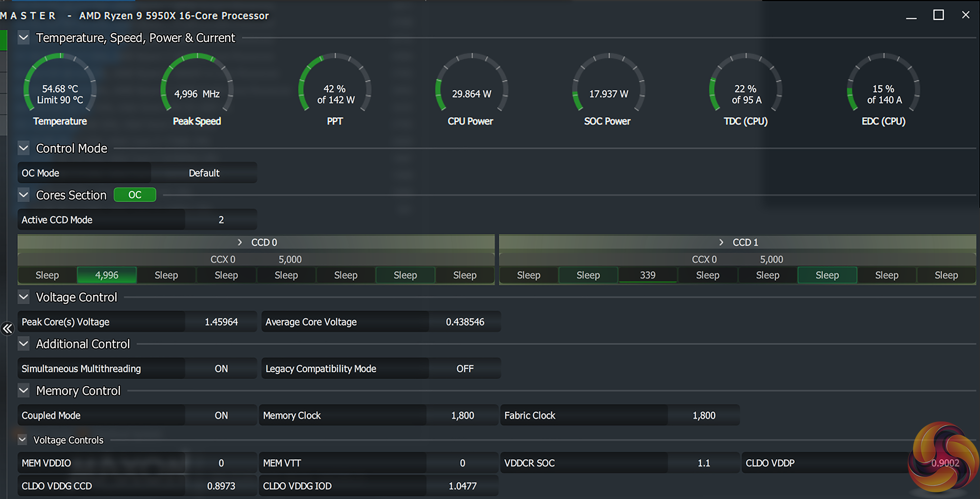Expand the CCD 0 header
The image size is (980, 499).
pos(240,242)
